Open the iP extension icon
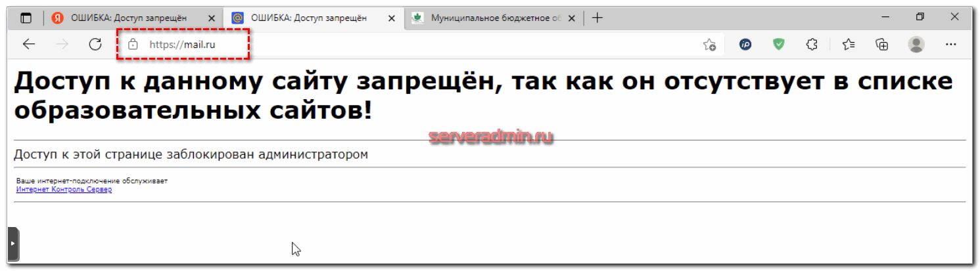 pos(745,45)
